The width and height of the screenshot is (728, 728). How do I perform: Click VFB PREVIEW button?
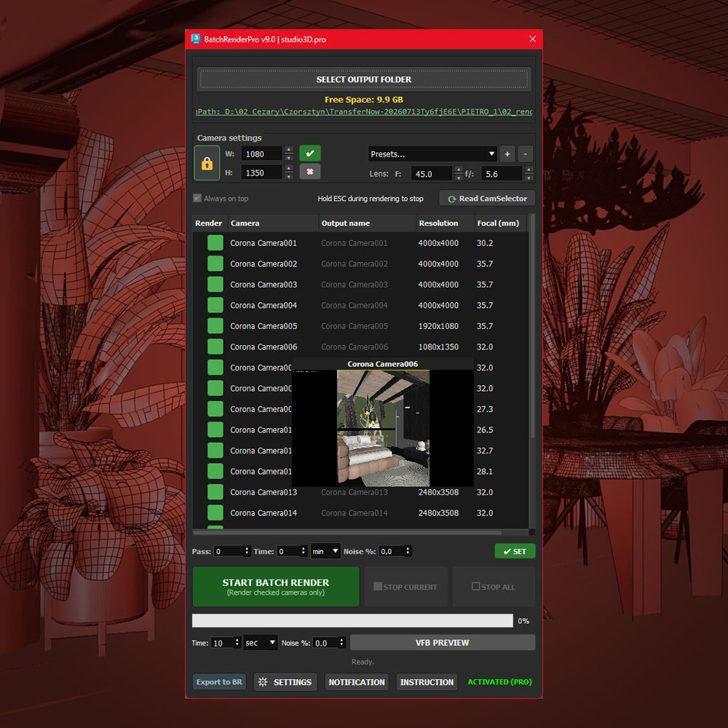click(443, 643)
